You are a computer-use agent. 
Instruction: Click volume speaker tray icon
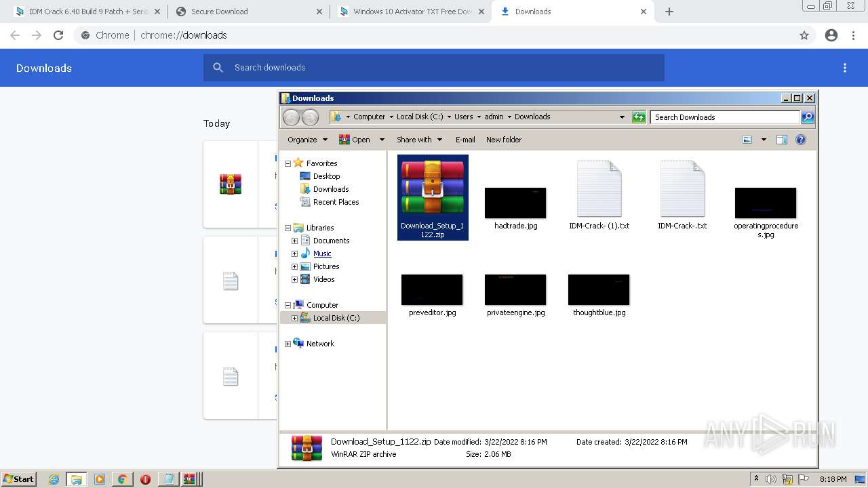[771, 479]
